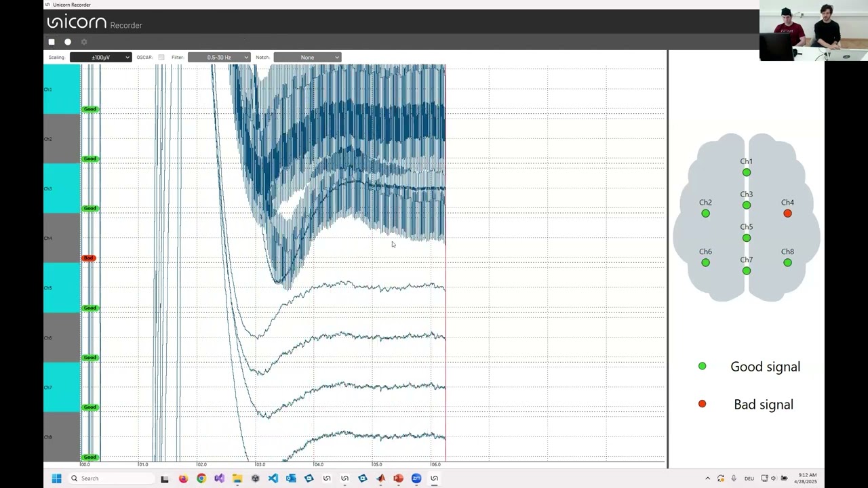Open File Explorer from the taskbar
868x488 pixels.
point(237,479)
